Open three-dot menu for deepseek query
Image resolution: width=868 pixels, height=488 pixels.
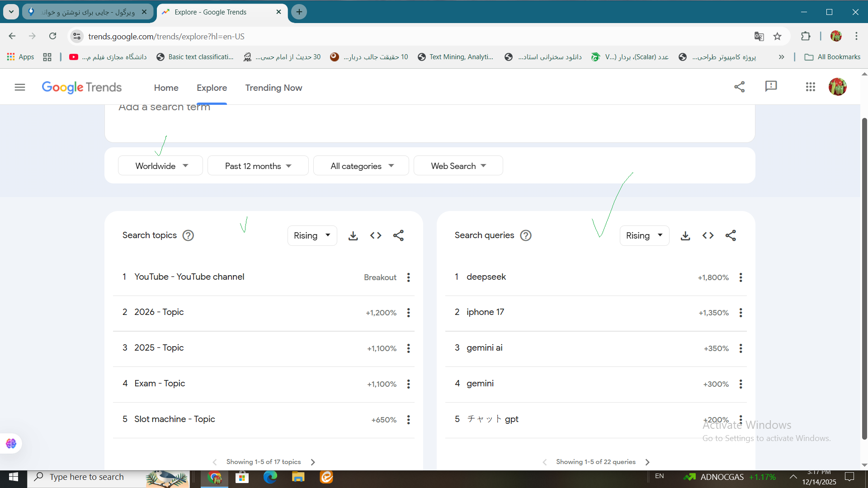pos(741,277)
